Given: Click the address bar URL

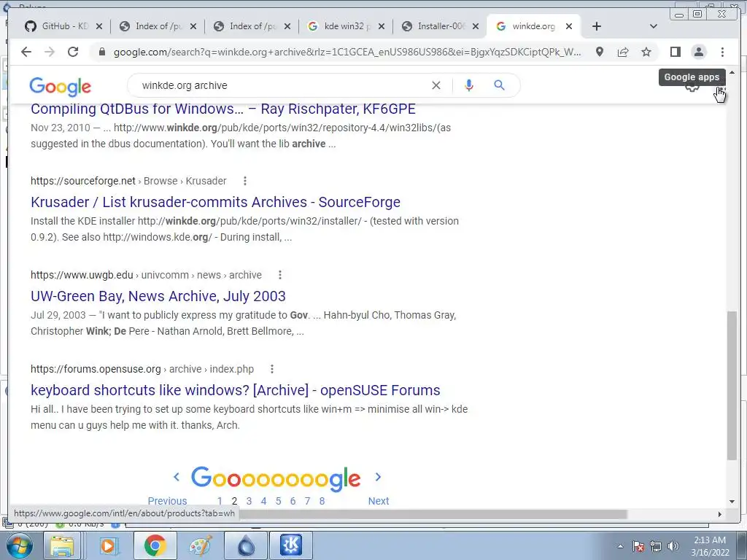Looking at the screenshot, I should pos(347,52).
